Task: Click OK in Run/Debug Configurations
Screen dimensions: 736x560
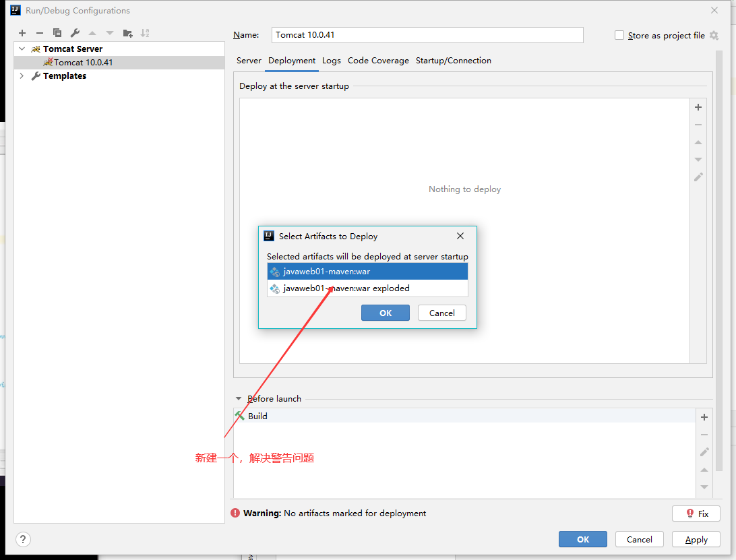Action: (x=583, y=539)
